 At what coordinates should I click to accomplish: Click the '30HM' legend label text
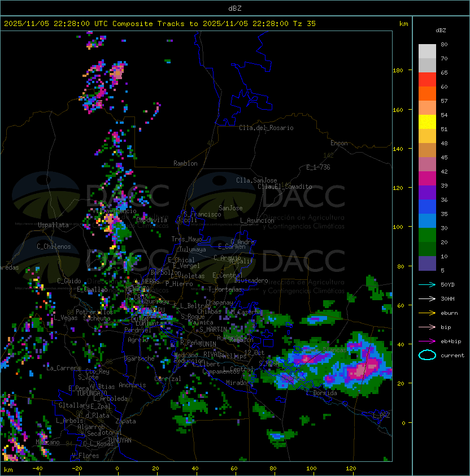447,298
